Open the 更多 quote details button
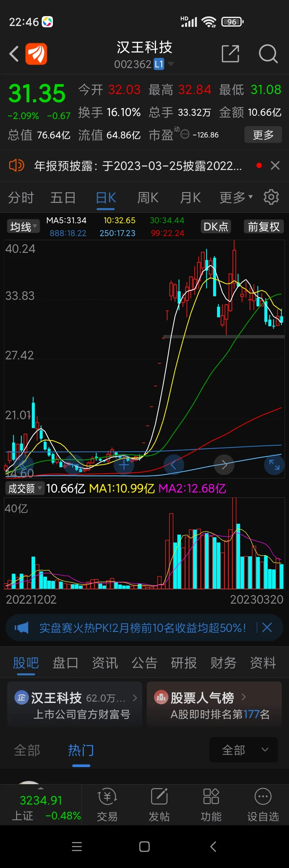Image resolution: width=289 pixels, height=868 pixels. [x=263, y=135]
